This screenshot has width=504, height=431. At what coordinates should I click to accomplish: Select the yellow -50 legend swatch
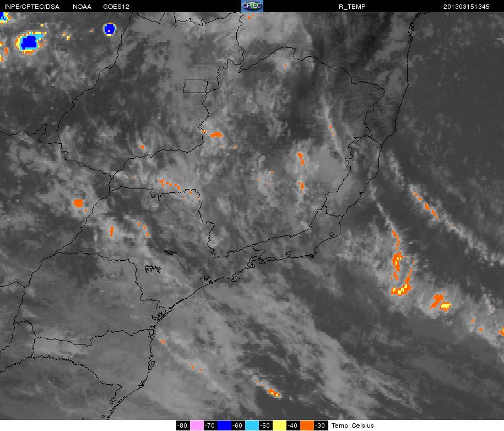coord(279,425)
